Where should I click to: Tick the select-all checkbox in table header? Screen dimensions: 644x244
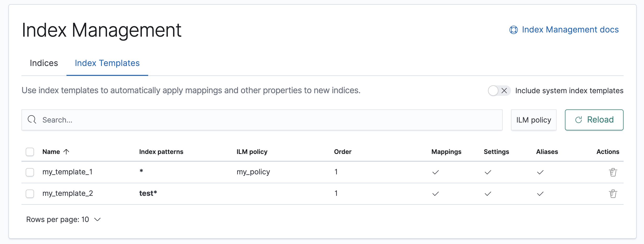[x=30, y=152]
